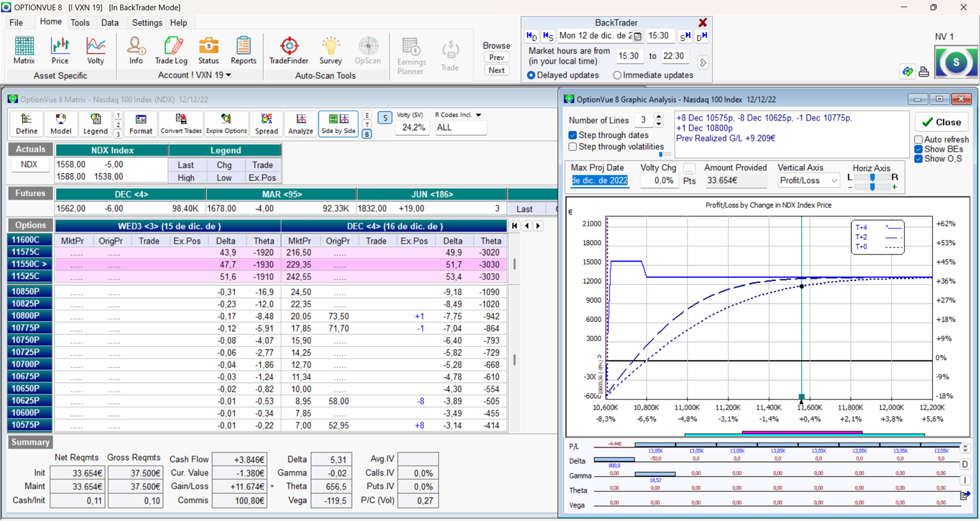The height and width of the screenshot is (521, 980).
Task: Step forward one day in BackTrader
Action: pyautogui.click(x=702, y=36)
